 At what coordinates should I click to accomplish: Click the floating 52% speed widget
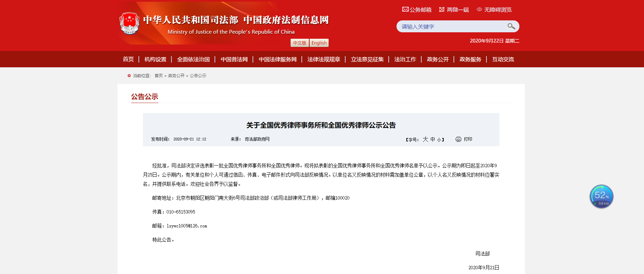601,196
